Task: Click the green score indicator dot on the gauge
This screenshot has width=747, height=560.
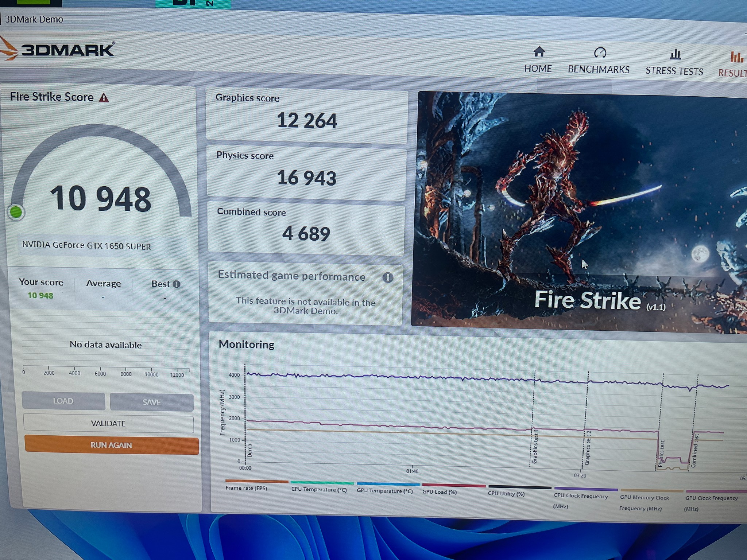Action: click(16, 212)
